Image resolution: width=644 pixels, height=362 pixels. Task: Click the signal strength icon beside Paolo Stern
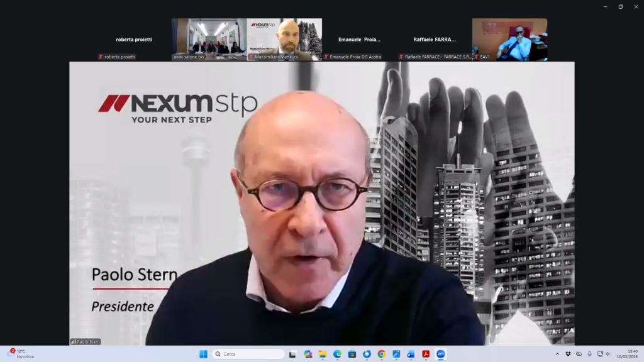73,342
